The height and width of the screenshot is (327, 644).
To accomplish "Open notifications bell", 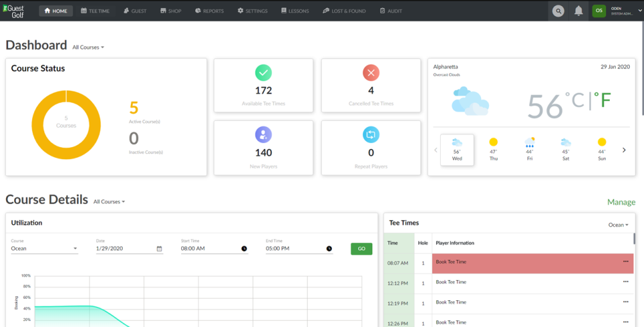I will tap(579, 11).
